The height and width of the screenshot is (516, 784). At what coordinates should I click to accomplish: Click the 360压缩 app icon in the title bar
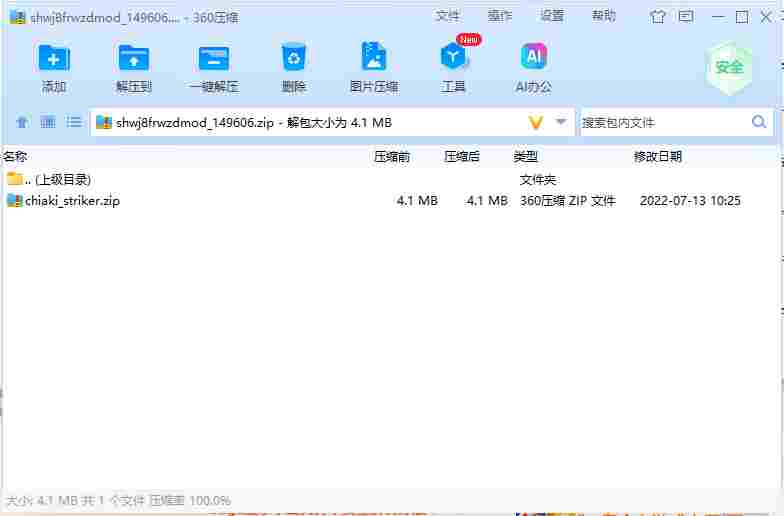pyautogui.click(x=18, y=17)
